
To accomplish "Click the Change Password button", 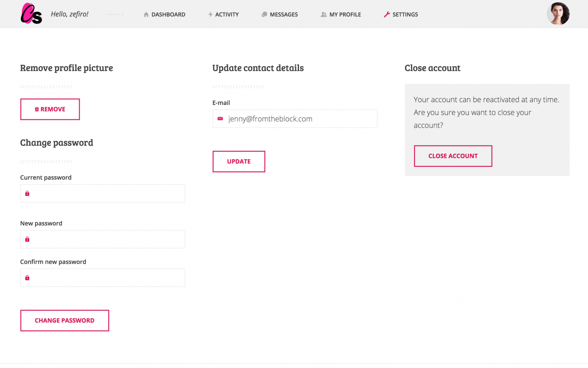I will (x=65, y=321).
